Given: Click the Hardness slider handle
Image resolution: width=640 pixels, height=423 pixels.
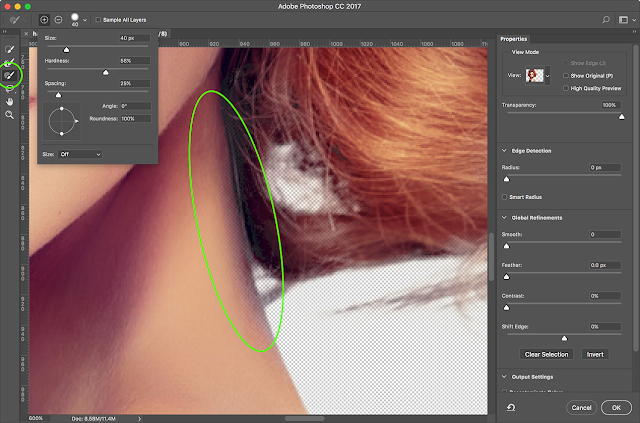Looking at the screenshot, I should coord(106,72).
